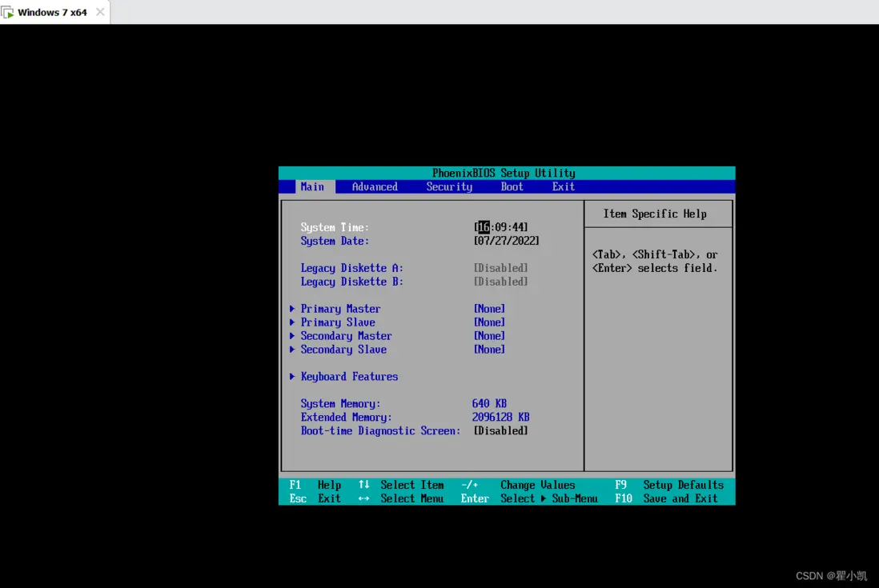Click the Change Values hint
This screenshot has height=588, width=879.
538,485
